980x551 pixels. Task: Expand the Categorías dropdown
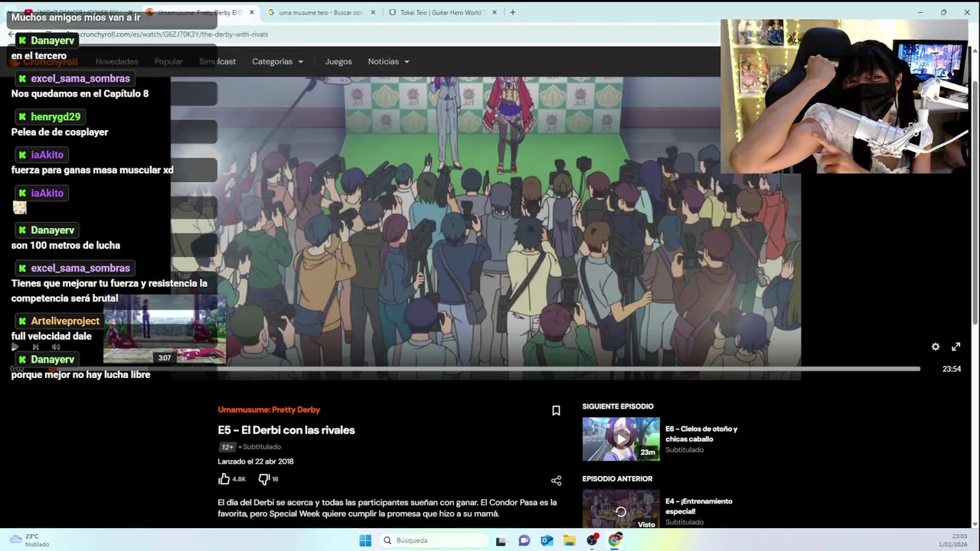[x=277, y=61]
